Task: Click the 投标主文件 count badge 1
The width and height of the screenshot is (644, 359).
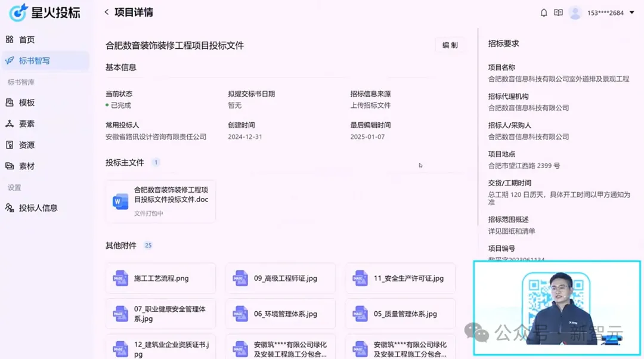Action: click(156, 162)
